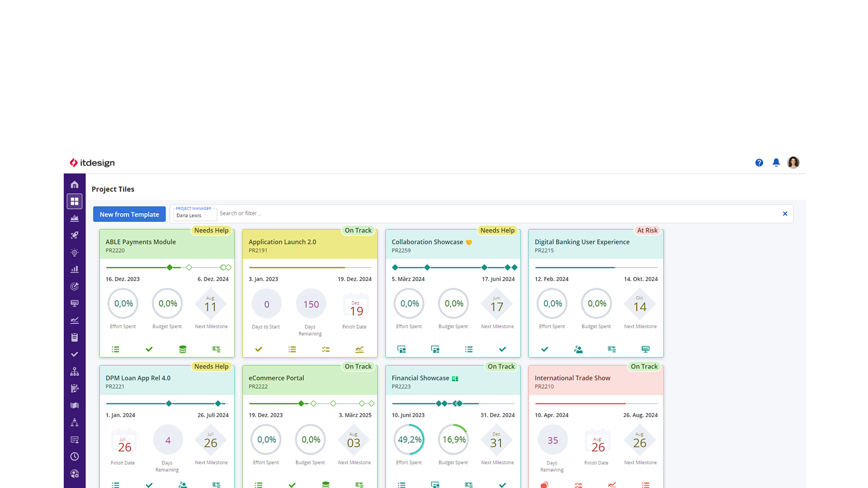Open the project tiles grid view icon
868x488 pixels.
75,201
